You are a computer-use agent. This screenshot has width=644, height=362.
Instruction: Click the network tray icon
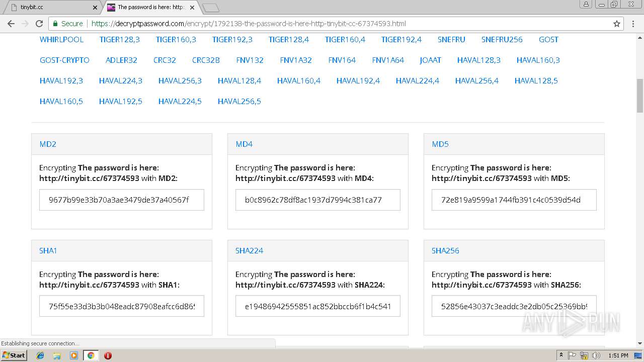[584, 355]
